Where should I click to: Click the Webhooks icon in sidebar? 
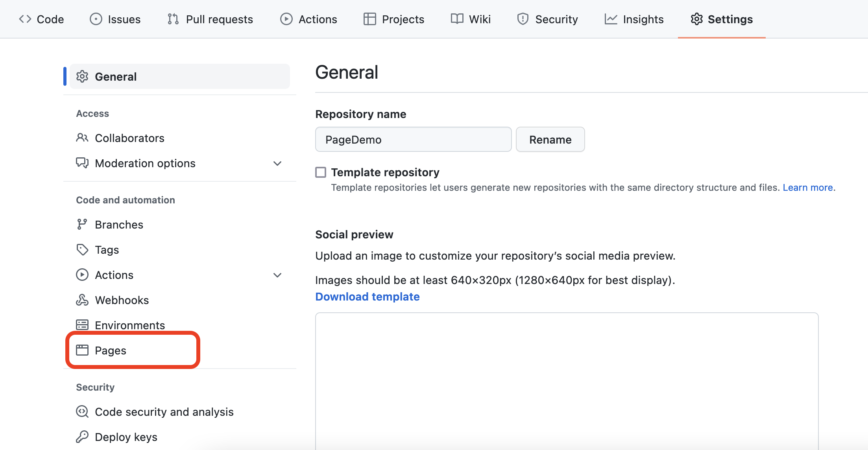click(82, 300)
